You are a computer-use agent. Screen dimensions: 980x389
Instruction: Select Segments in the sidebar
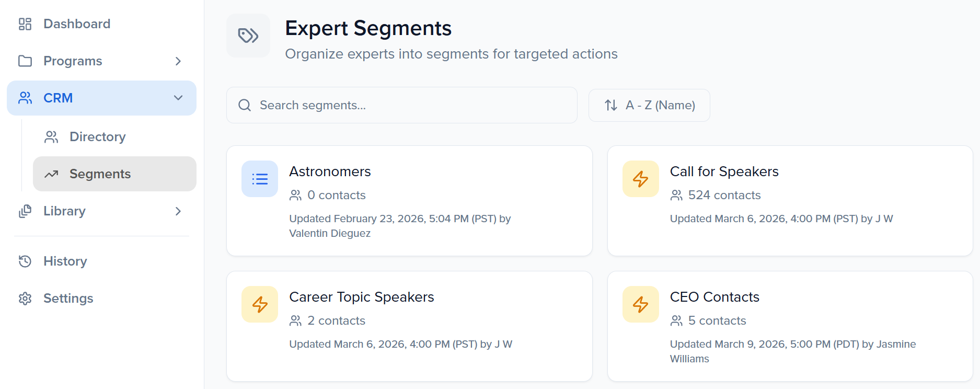point(100,174)
